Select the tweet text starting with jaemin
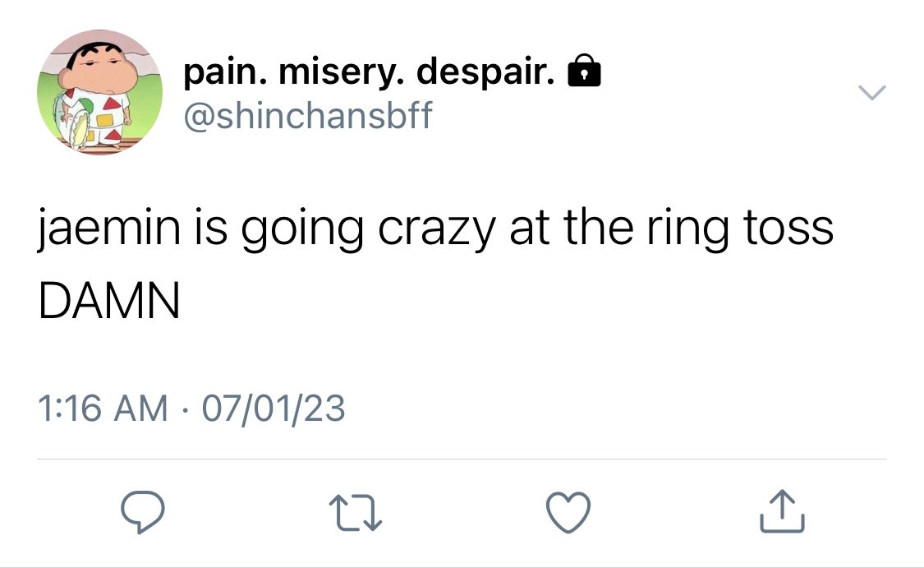 435,264
